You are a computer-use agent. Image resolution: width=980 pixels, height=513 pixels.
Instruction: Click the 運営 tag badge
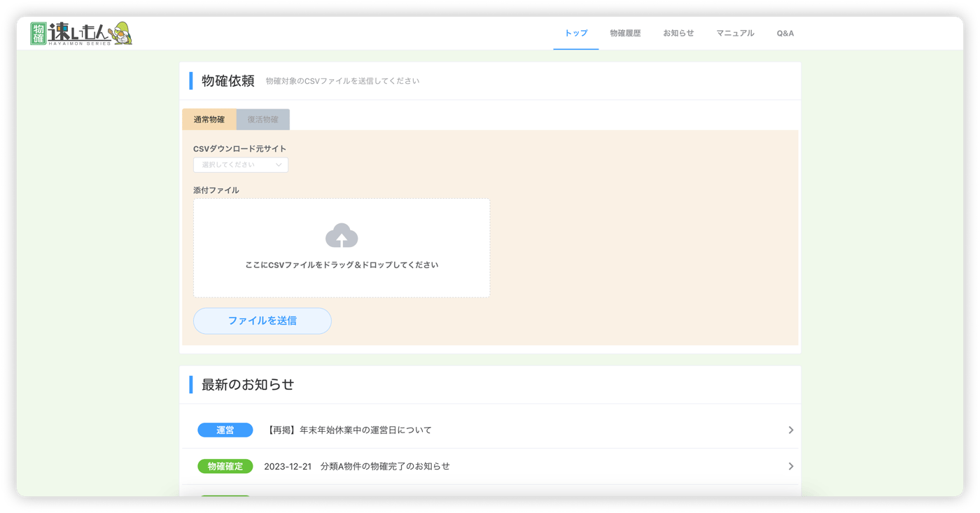(x=225, y=430)
